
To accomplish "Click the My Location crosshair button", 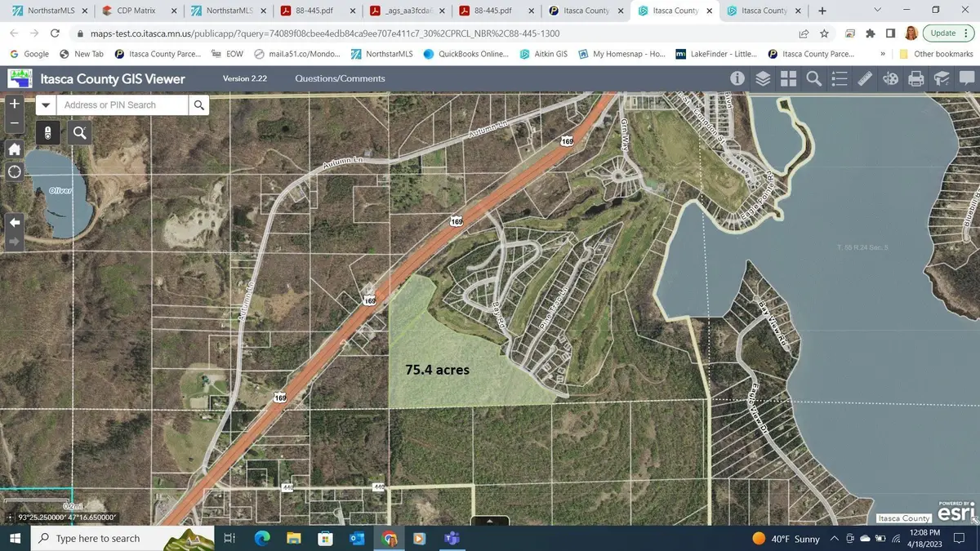I will (x=14, y=171).
